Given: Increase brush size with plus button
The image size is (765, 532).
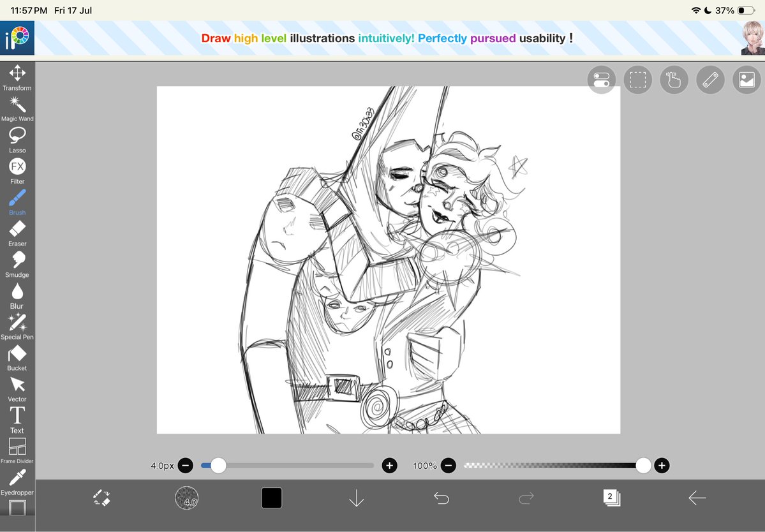Looking at the screenshot, I should [x=389, y=466].
